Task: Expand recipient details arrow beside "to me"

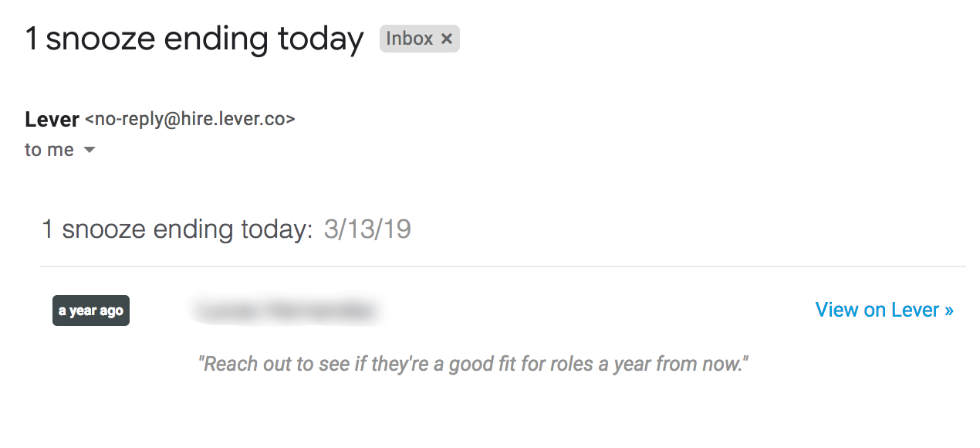Action: [x=90, y=150]
